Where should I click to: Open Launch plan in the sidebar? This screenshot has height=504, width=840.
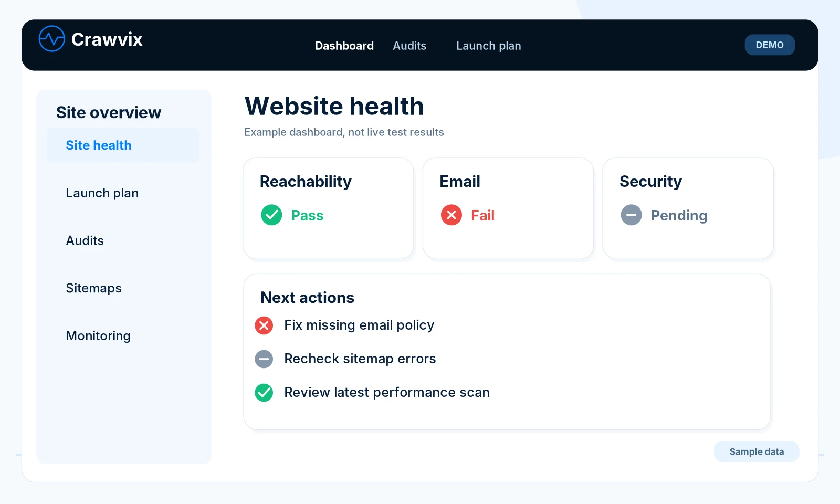[x=102, y=193]
